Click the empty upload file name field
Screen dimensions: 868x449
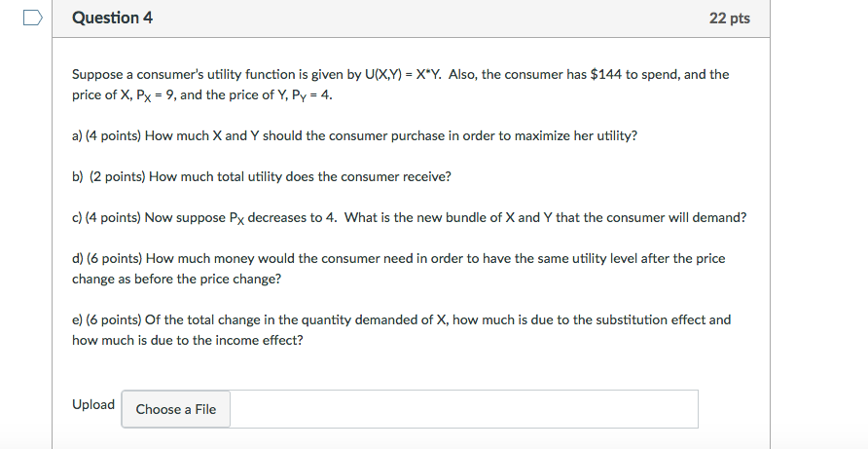pyautogui.click(x=463, y=409)
